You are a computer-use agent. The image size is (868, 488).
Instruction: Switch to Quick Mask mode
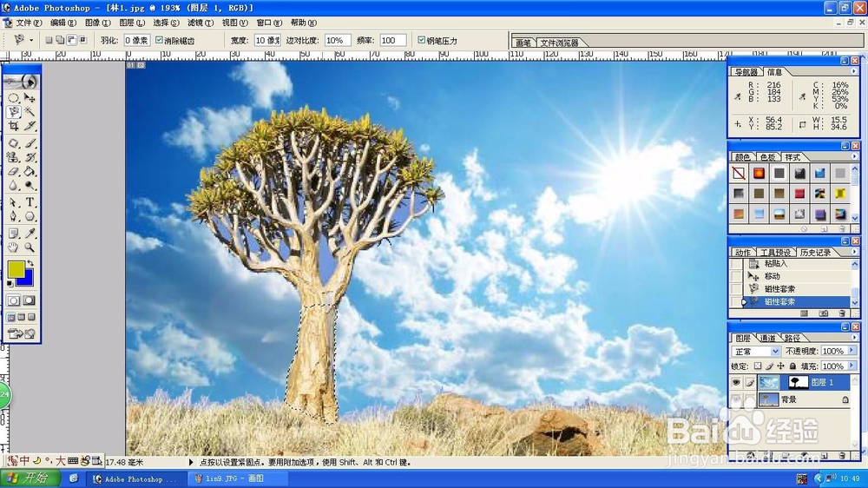[30, 300]
